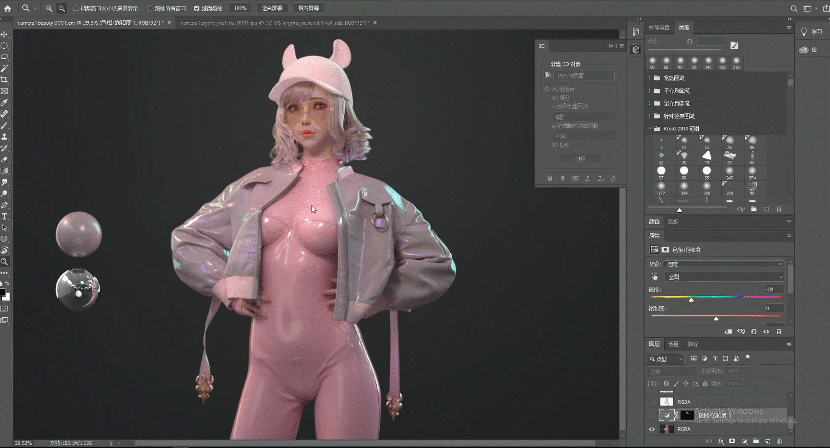
Task: Click the zoom out magnifier icon
Action: (x=61, y=7)
